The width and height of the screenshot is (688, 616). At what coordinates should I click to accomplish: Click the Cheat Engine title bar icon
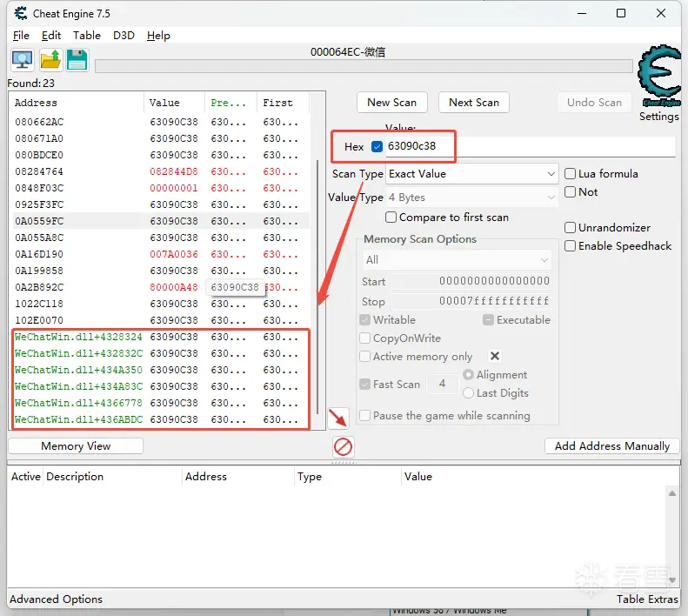click(20, 14)
